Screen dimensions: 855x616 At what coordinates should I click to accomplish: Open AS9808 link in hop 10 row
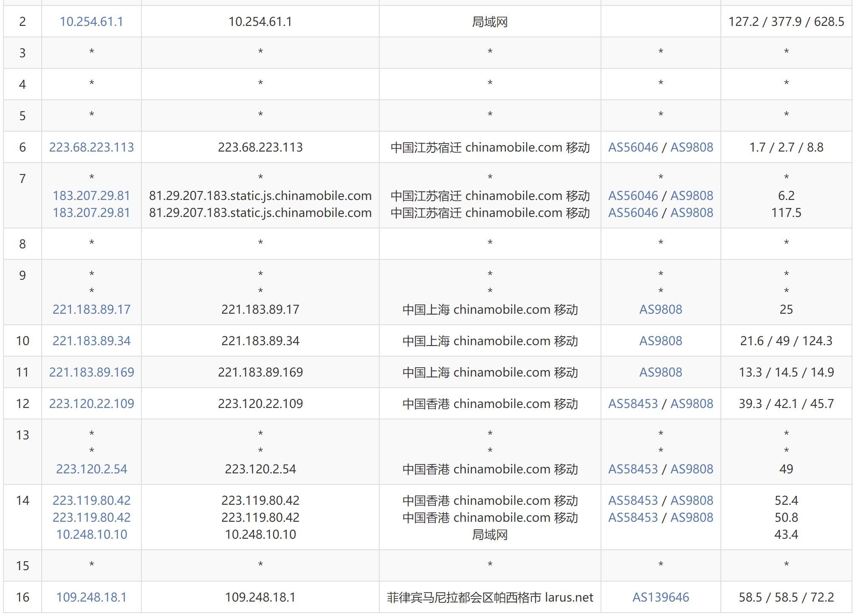[x=660, y=341]
